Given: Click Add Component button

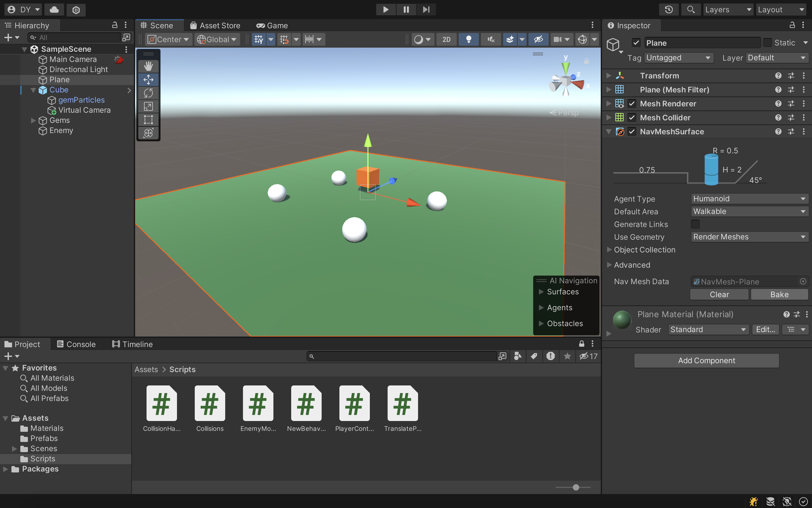Looking at the screenshot, I should [x=706, y=360].
